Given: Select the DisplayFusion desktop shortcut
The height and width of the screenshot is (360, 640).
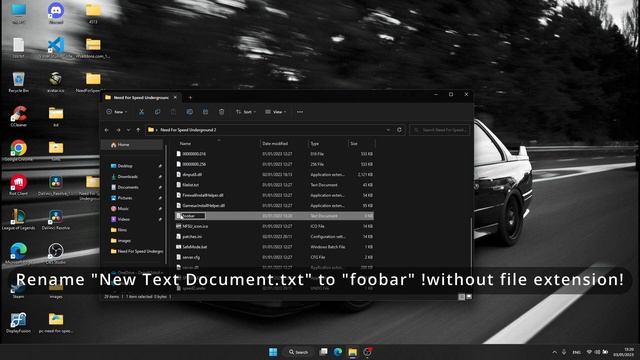Looking at the screenshot, I should tap(18, 322).
